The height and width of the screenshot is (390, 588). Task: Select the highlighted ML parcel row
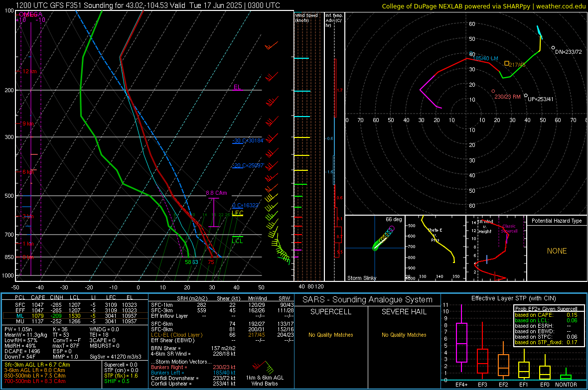[75, 316]
